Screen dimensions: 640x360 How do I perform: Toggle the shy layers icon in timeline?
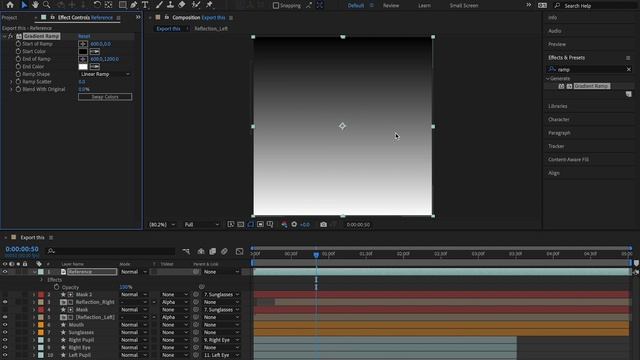[x=201, y=251]
